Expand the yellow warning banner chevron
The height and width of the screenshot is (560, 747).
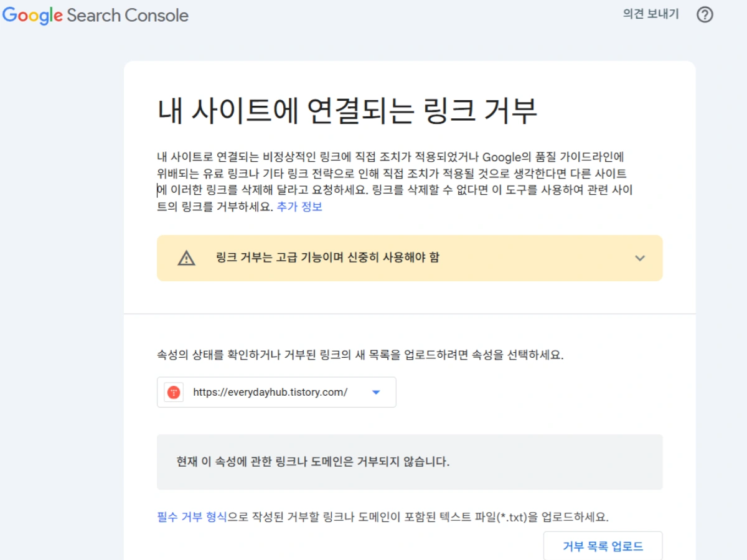coord(640,258)
